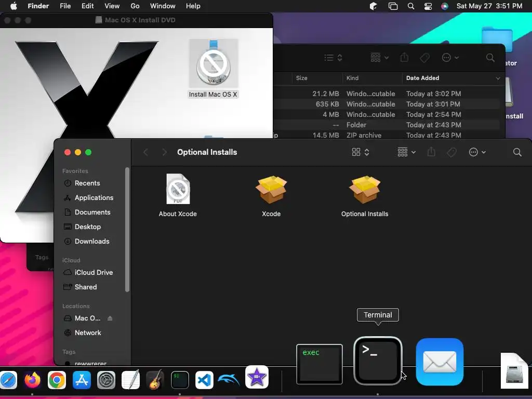532x399 pixels.
Task: Click the sidebar scrollbar in Optional Installs
Action: [127, 230]
